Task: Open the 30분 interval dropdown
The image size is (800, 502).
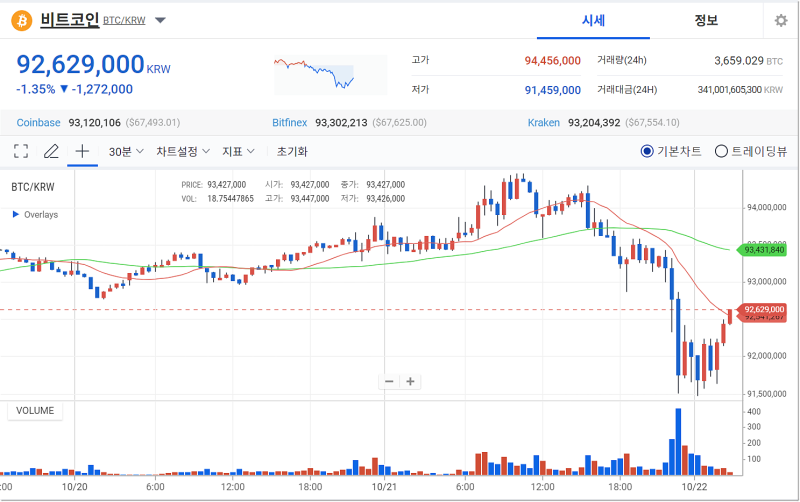Action: 126,152
